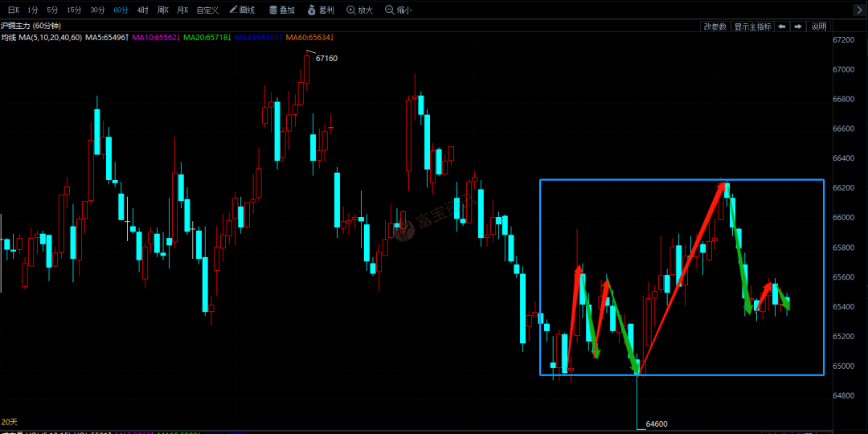Click the 改参数 button
The height and width of the screenshot is (434, 868).
coord(714,27)
